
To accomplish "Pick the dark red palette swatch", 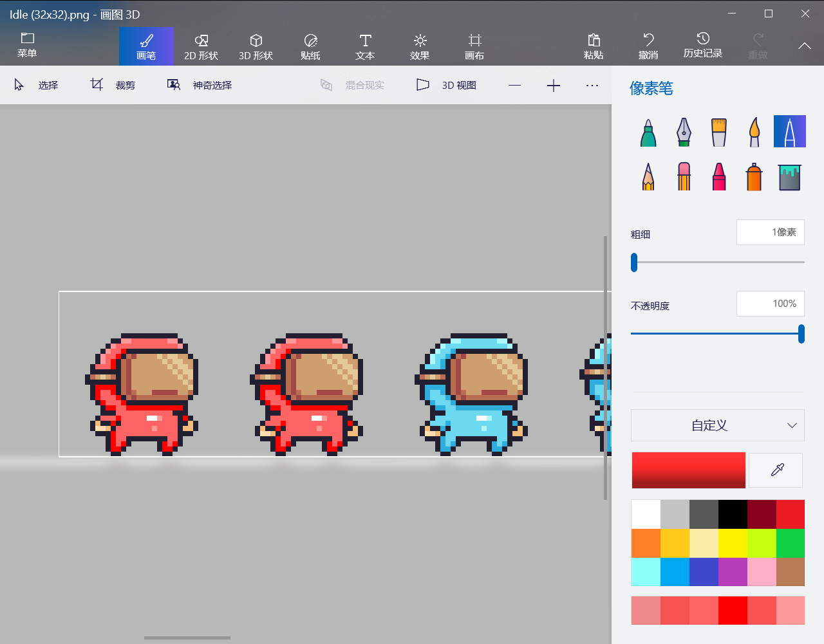I will 762,514.
